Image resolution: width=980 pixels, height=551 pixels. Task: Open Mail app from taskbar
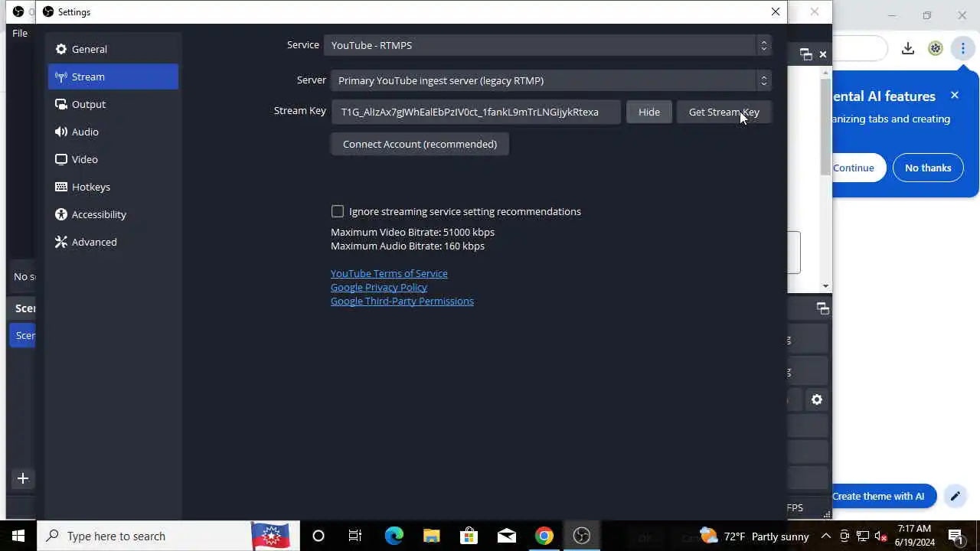(x=507, y=536)
